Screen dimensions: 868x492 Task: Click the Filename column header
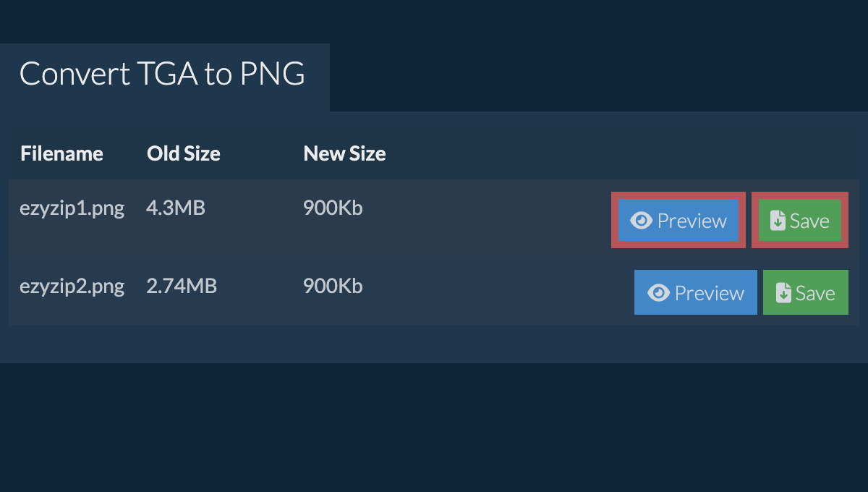(x=61, y=153)
